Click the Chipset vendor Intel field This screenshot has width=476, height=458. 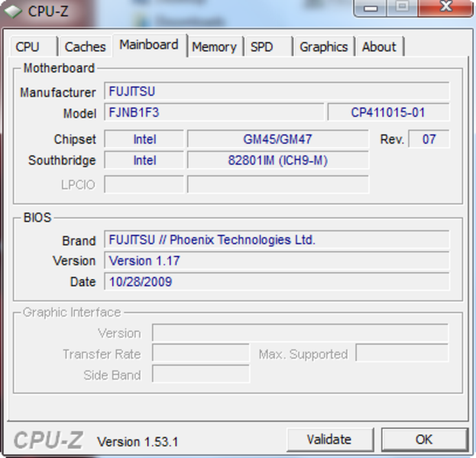pyautogui.click(x=144, y=139)
